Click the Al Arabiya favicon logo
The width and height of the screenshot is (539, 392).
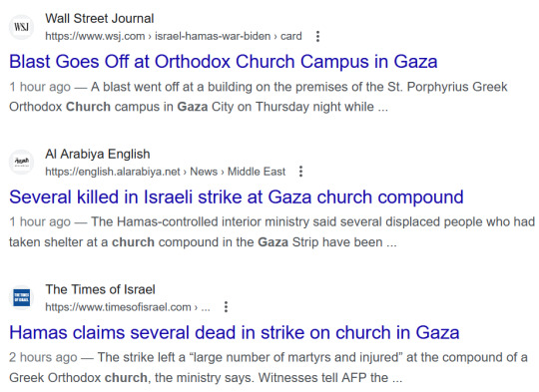tap(21, 163)
